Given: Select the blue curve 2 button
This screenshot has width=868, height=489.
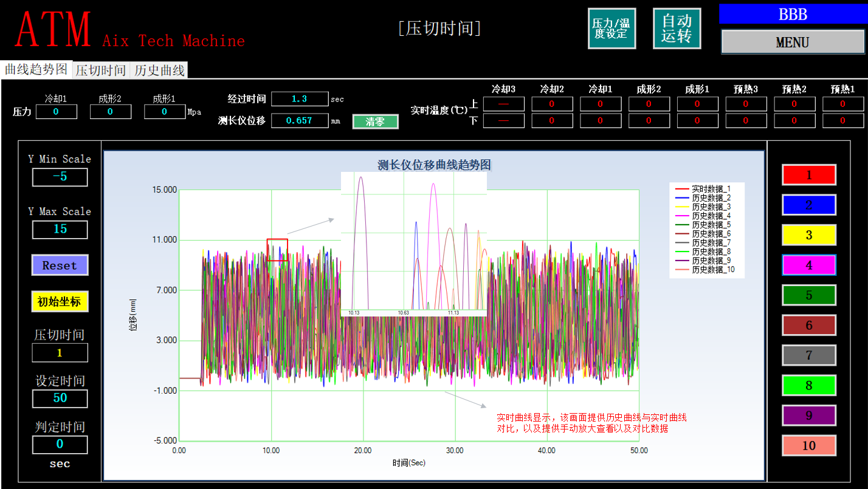Looking at the screenshot, I should point(808,205).
